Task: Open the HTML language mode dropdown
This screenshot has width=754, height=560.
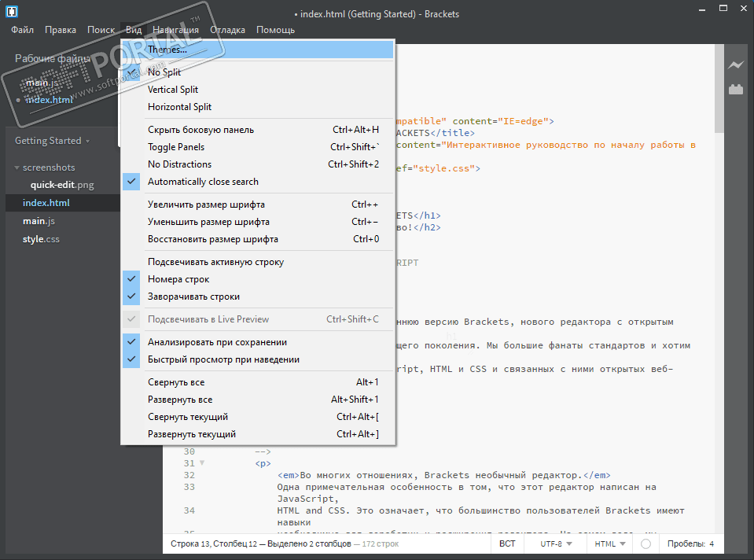Action: click(610, 543)
